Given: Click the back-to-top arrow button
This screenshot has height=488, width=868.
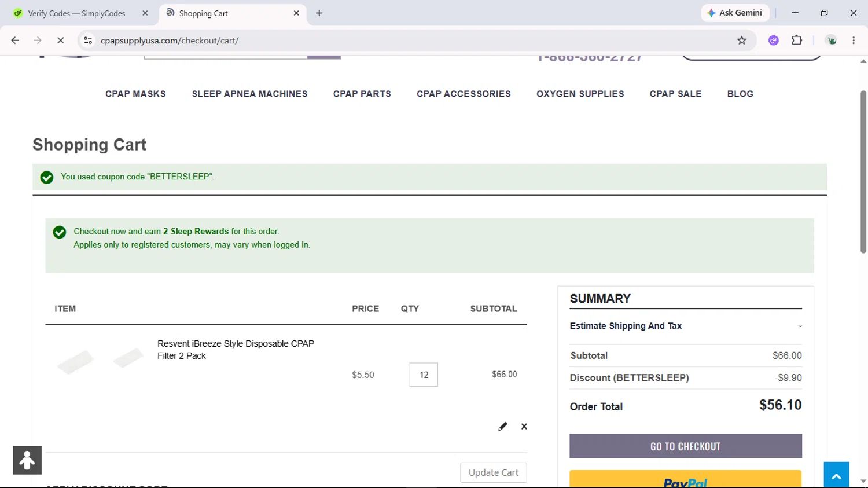Looking at the screenshot, I should tap(836, 475).
